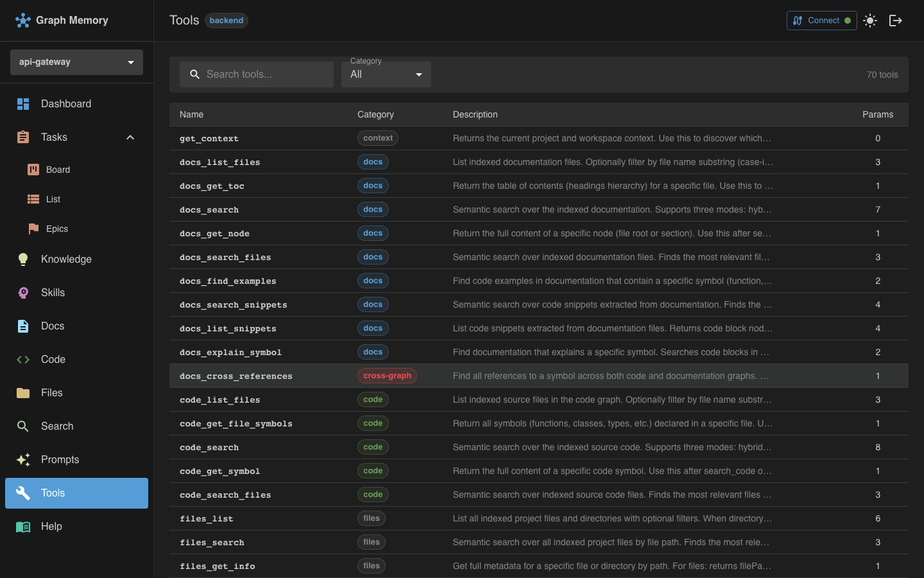Click the Dashboard grid icon

(23, 104)
